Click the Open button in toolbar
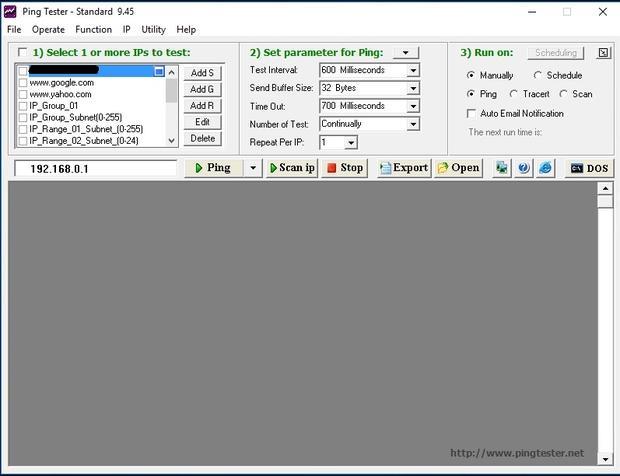Screen dimensions: 620x476 pos(458,168)
